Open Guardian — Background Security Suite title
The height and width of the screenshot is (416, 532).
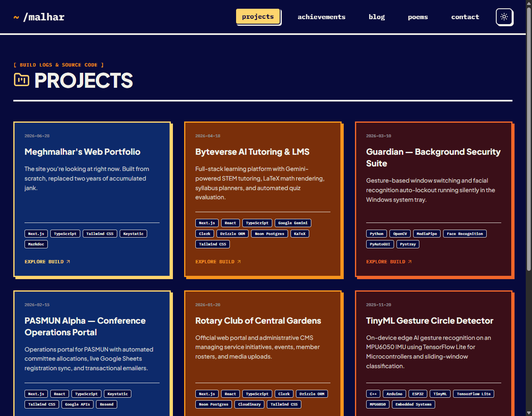tap(433, 158)
